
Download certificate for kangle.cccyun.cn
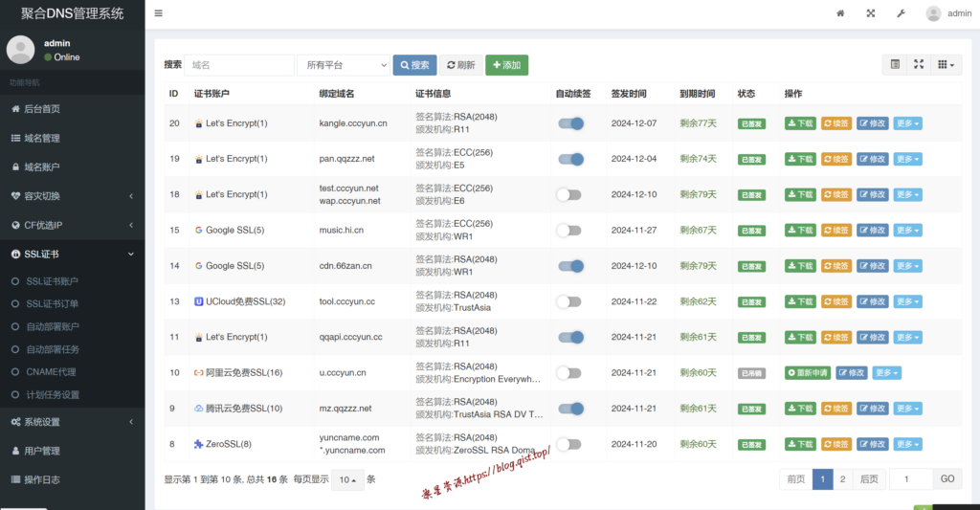click(x=800, y=123)
